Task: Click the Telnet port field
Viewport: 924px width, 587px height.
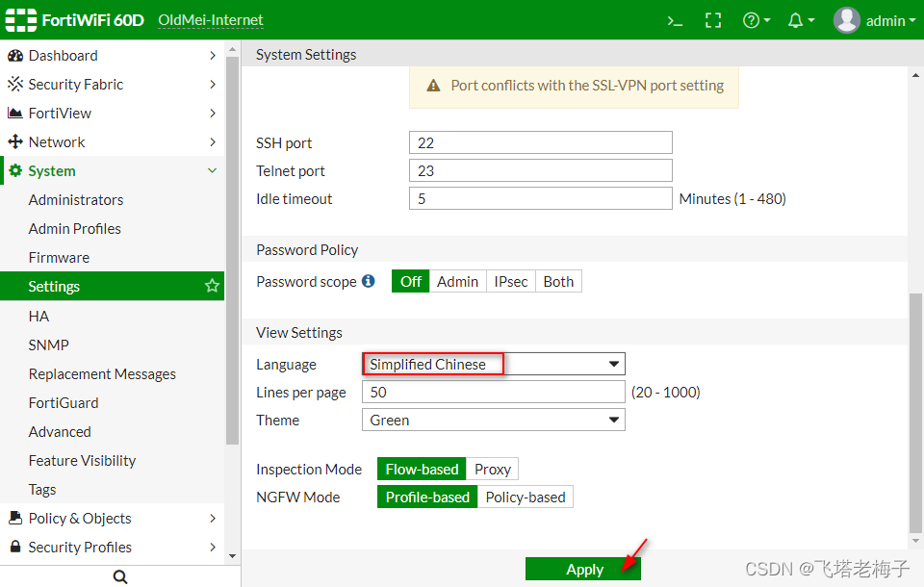Action: (x=540, y=170)
